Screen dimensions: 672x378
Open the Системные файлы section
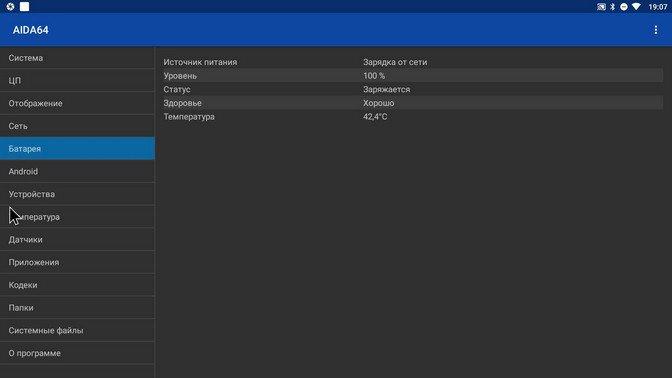(77, 330)
